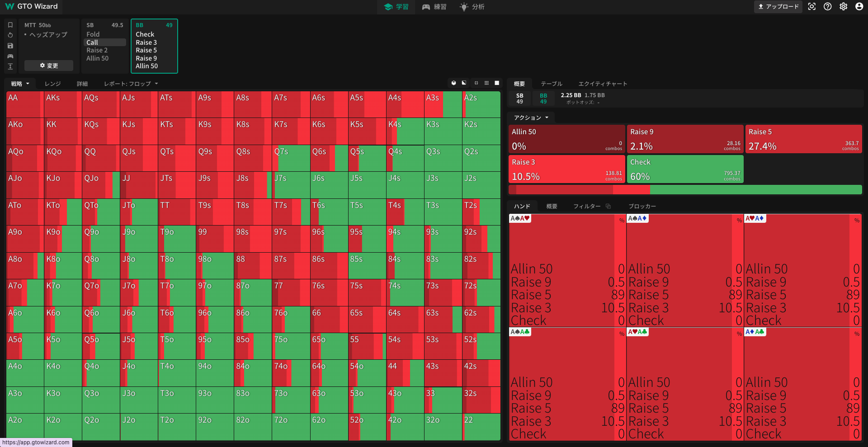Click the Raise 5 27.4% action tile
Image resolution: width=868 pixels, height=447 pixels.
803,139
